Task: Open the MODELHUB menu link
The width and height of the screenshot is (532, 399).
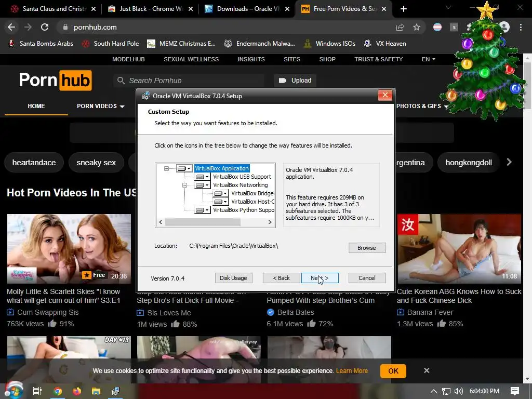Action: tap(129, 59)
